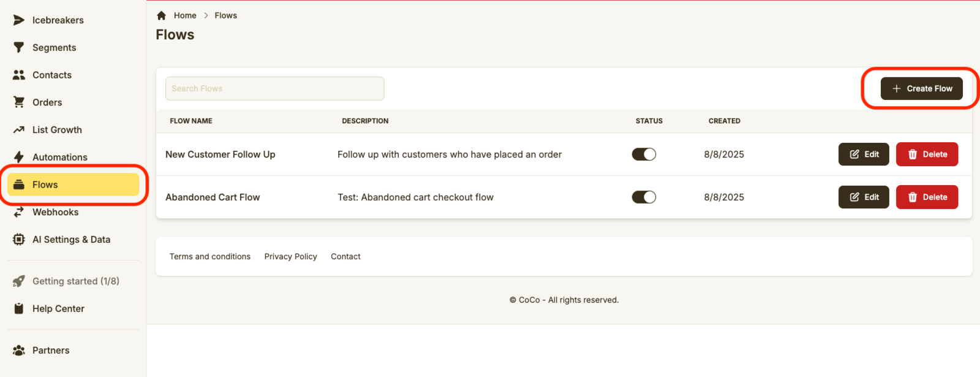Open the Privacy Policy footer link

[290, 257]
